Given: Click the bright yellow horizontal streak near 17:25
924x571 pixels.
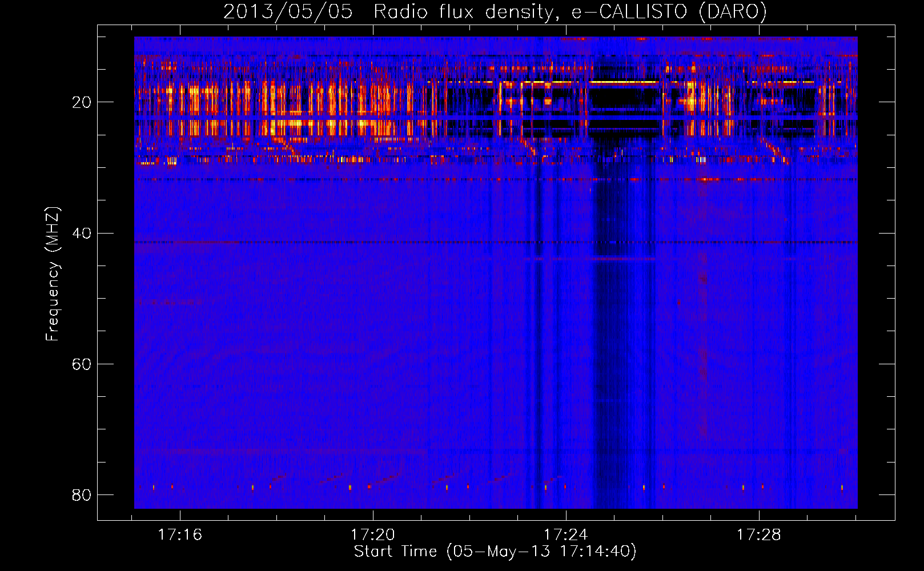Looking at the screenshot, I should coord(624,82).
